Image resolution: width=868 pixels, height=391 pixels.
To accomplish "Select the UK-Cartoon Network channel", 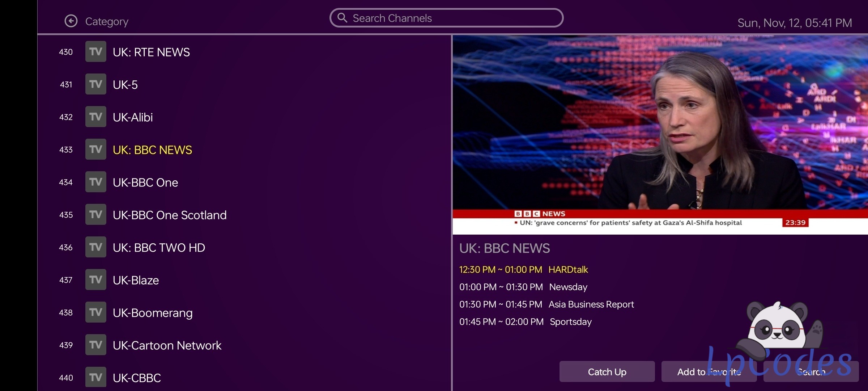I will coord(167,345).
